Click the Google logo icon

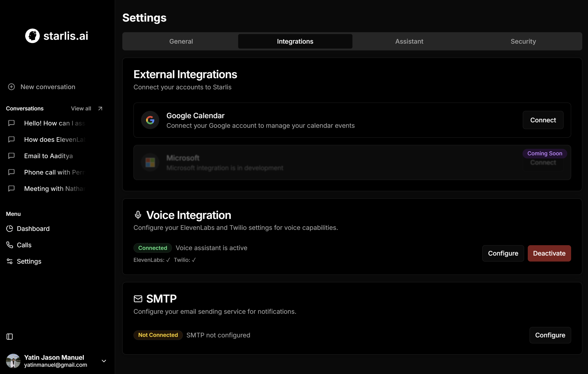coord(150,120)
